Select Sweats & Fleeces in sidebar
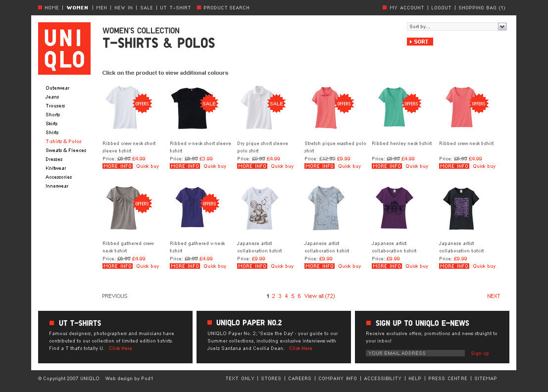Screen dimensions: 548x392 [66, 150]
